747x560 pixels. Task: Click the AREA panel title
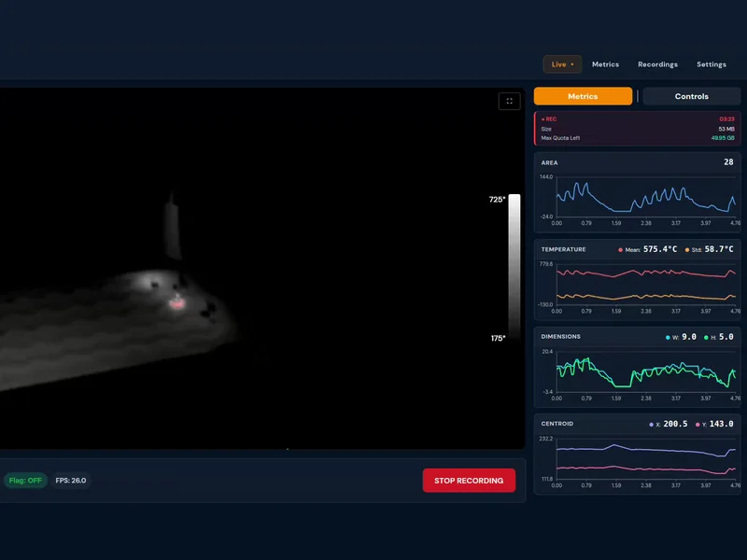[x=549, y=162]
